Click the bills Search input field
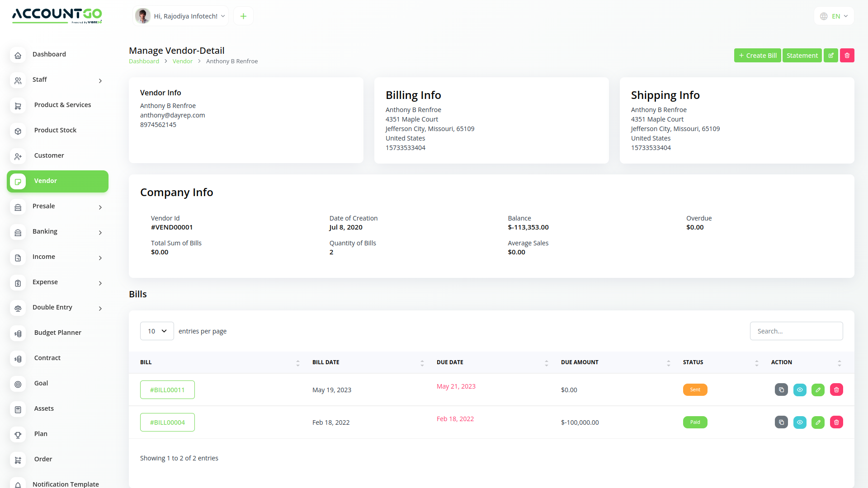This screenshot has width=868, height=488. coord(796,331)
